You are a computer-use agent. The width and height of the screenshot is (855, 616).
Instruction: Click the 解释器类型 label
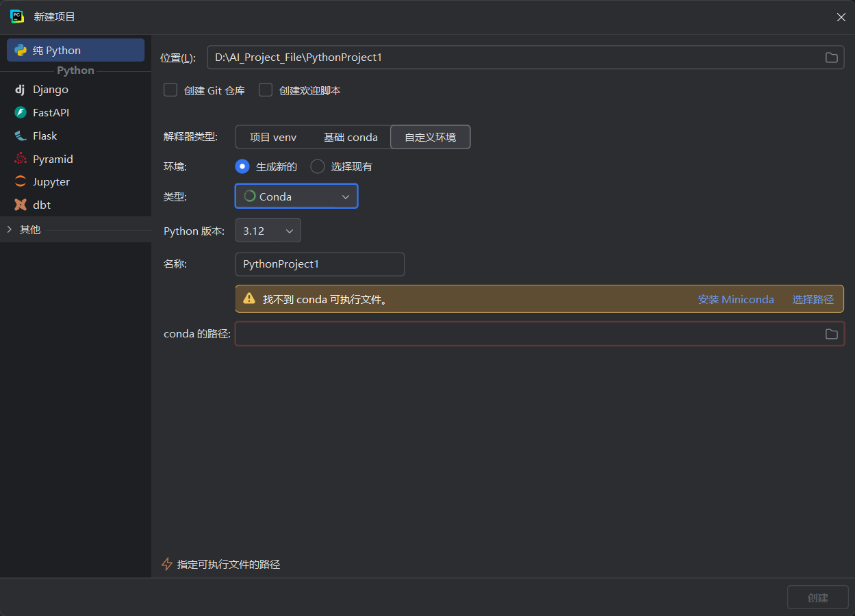[x=190, y=137]
